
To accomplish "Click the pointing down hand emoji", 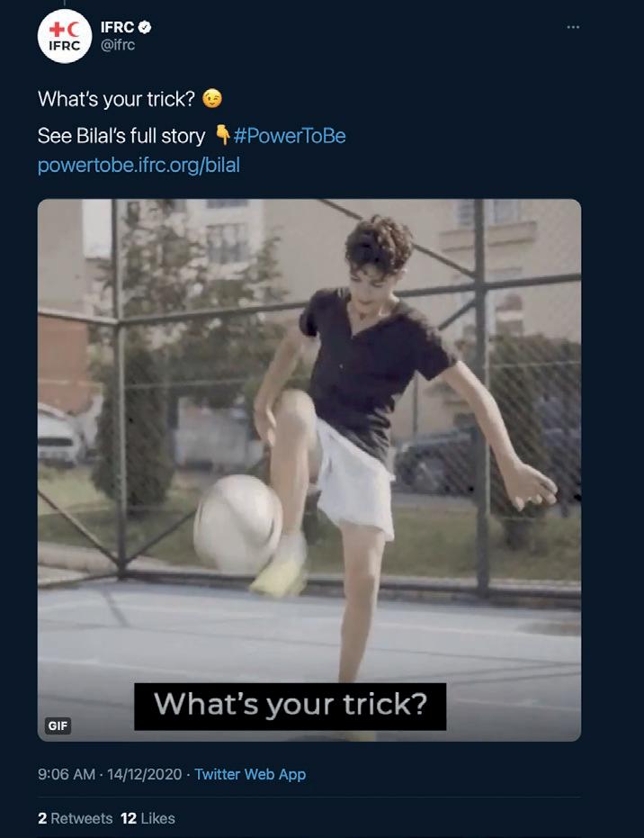I will coord(222,135).
